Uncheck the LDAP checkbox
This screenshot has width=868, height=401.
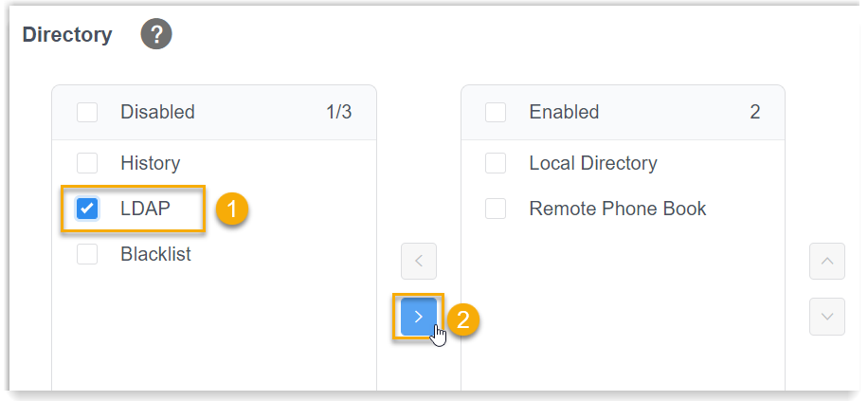click(x=87, y=209)
